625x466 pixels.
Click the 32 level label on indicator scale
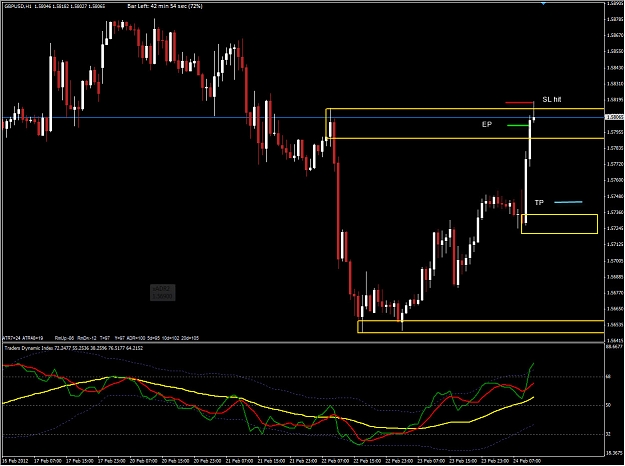[x=609, y=435]
